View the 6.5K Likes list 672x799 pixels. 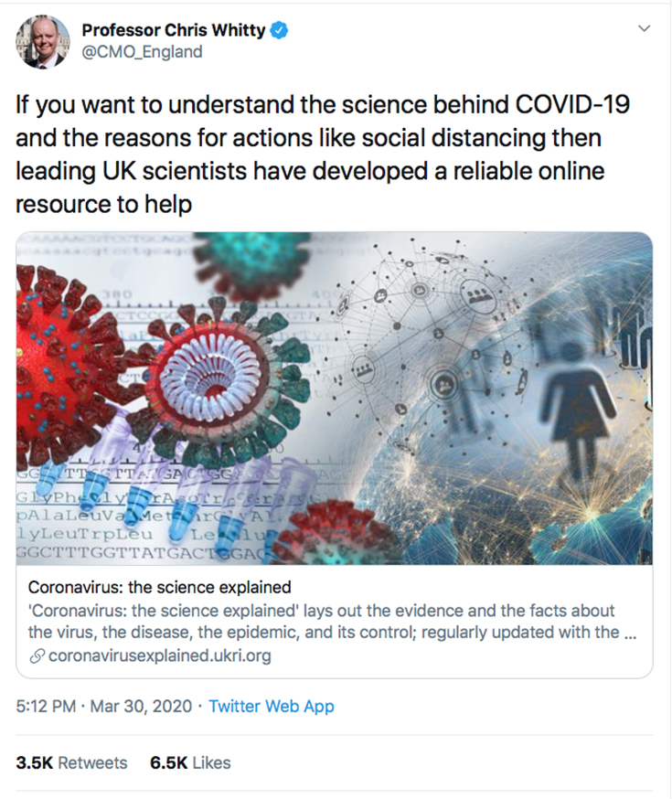coord(190,762)
